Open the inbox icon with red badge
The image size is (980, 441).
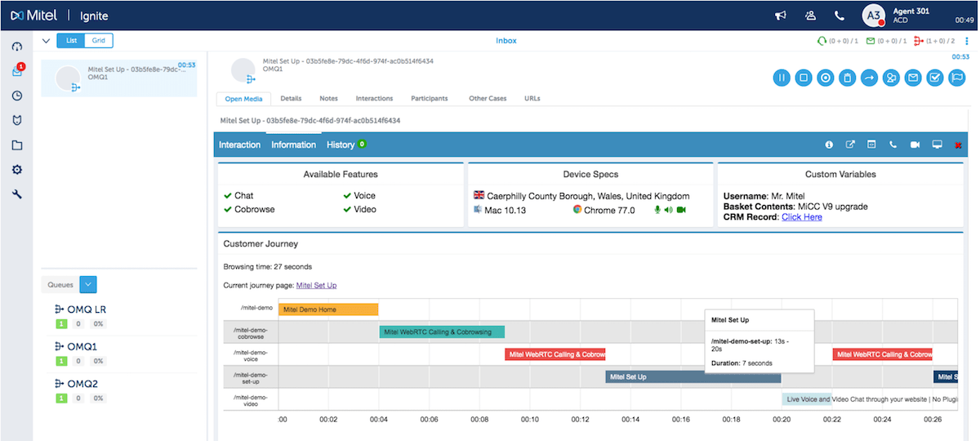(17, 71)
